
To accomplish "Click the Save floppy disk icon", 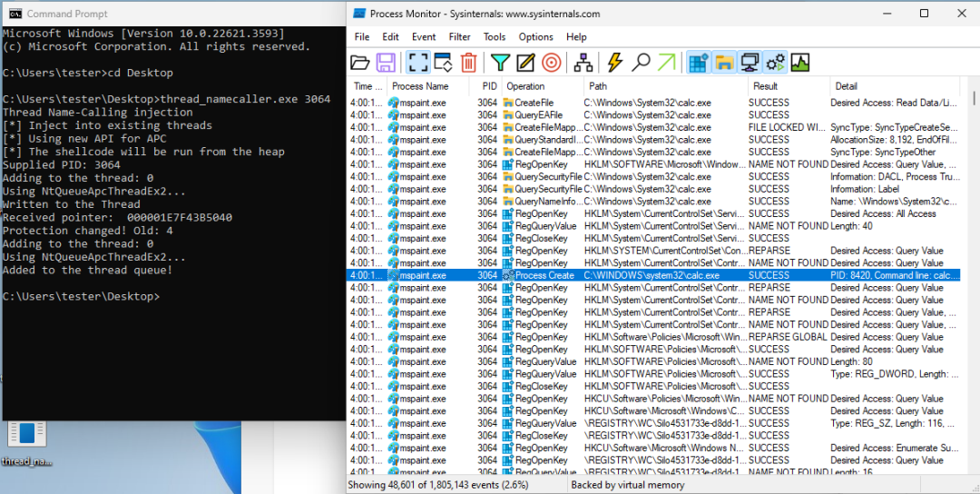I will coord(386,63).
